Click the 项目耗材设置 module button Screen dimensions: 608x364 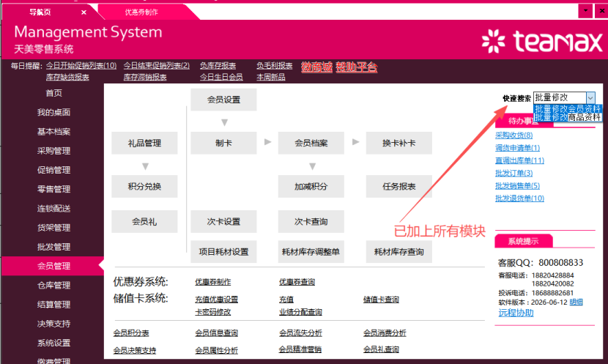(223, 252)
